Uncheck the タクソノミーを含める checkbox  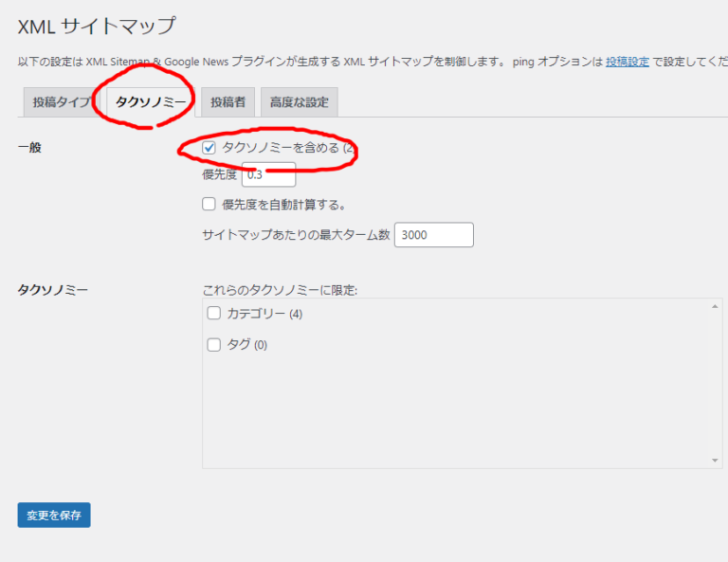209,148
